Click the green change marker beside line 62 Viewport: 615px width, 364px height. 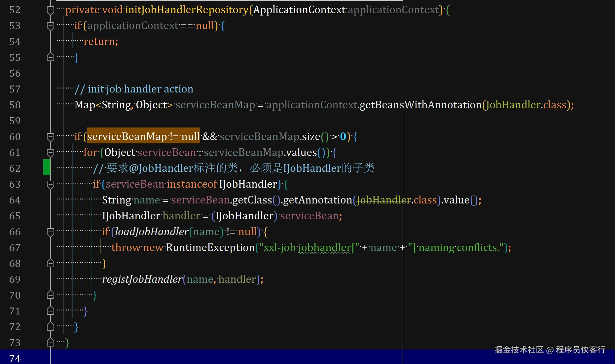click(x=47, y=167)
